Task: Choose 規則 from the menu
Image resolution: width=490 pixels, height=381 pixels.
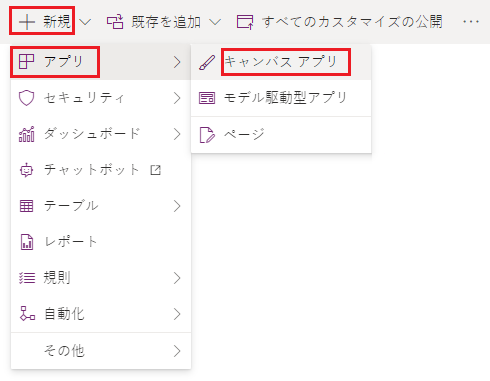Action: (x=101, y=278)
